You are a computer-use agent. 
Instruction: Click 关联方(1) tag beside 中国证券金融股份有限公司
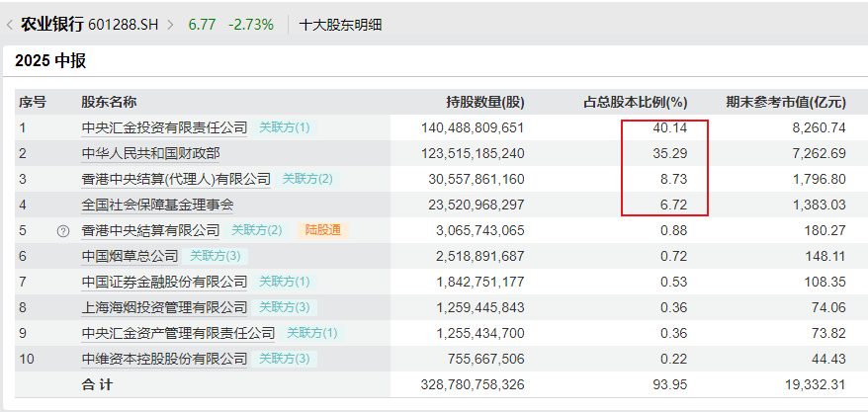coord(285,282)
